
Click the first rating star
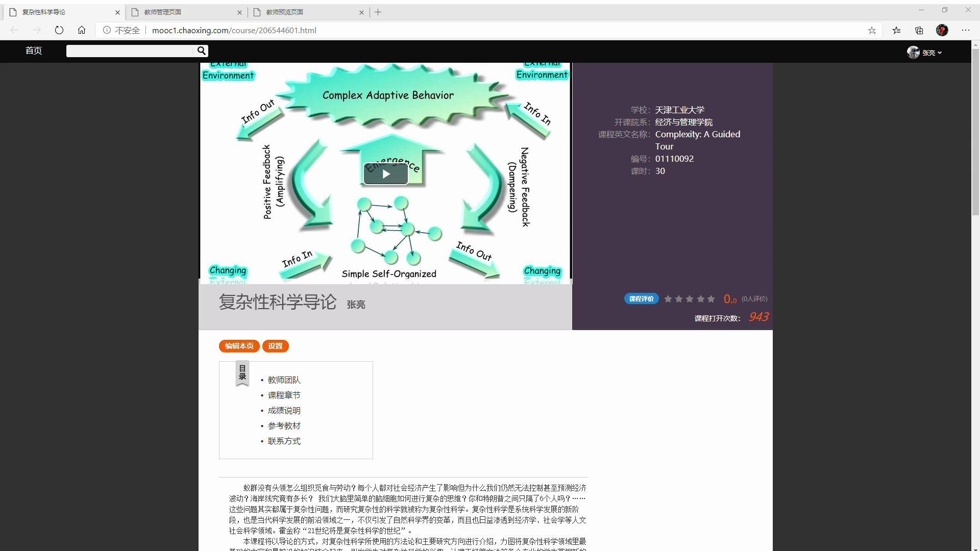click(x=668, y=299)
